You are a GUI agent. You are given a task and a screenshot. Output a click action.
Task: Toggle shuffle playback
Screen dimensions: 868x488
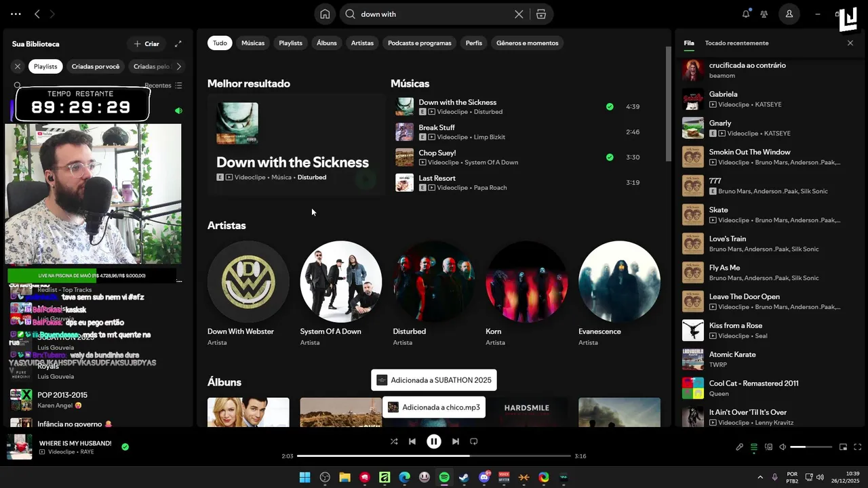pyautogui.click(x=394, y=441)
